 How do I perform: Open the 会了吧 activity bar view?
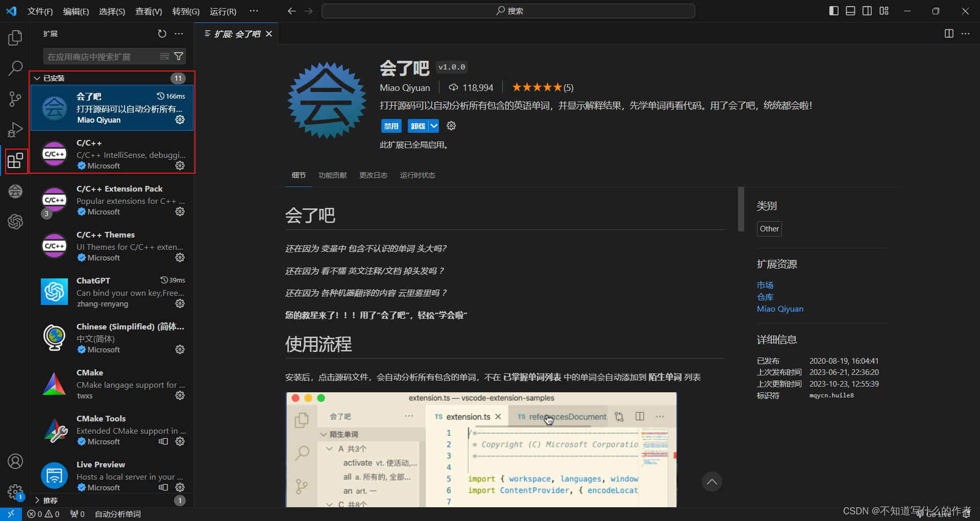[15, 191]
